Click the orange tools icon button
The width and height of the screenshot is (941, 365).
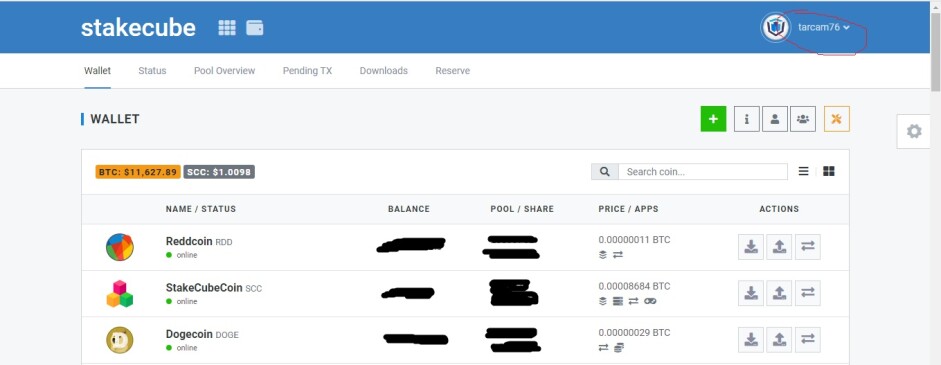[x=837, y=119]
